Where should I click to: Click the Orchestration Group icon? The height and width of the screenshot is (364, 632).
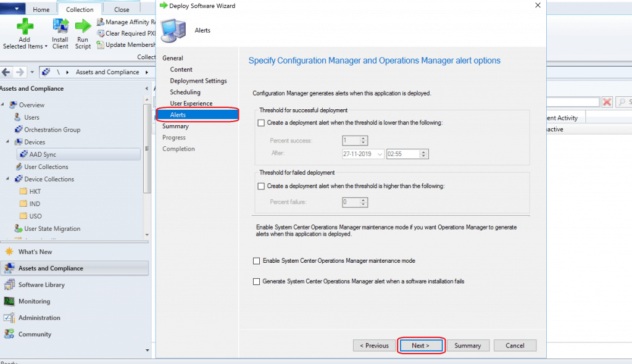19,130
